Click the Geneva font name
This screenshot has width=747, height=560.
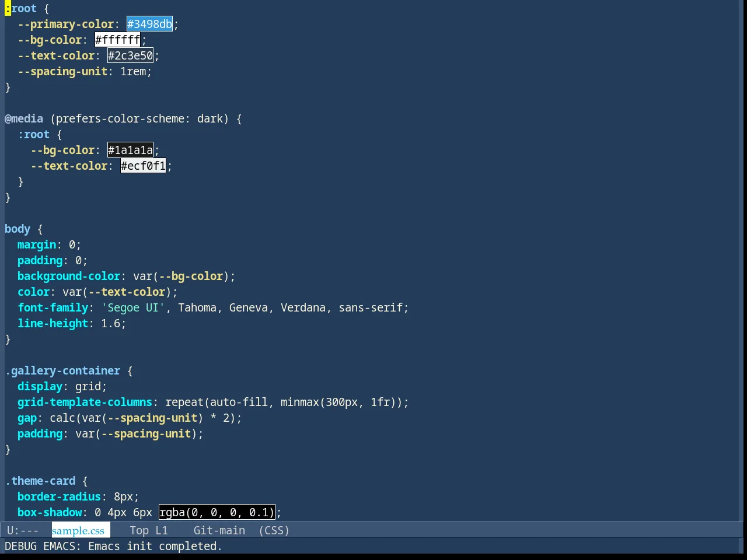click(x=249, y=307)
